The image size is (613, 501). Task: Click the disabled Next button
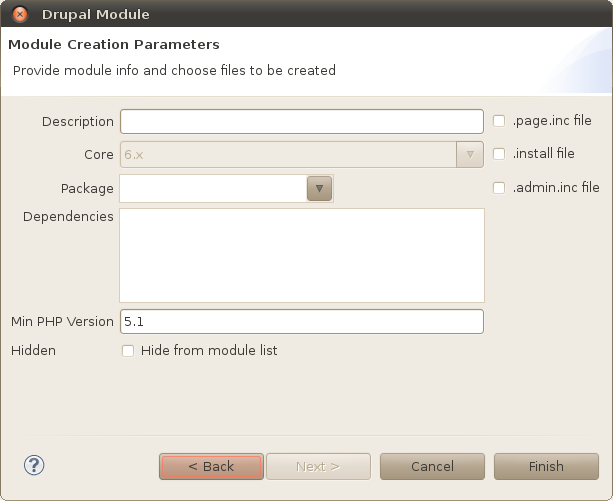pyautogui.click(x=318, y=466)
